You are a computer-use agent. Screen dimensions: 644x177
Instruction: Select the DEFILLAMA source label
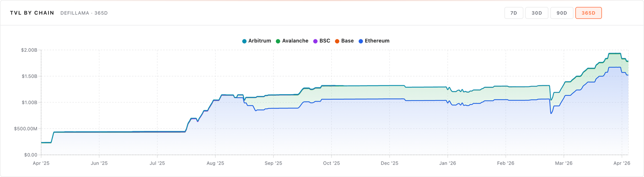coord(75,13)
